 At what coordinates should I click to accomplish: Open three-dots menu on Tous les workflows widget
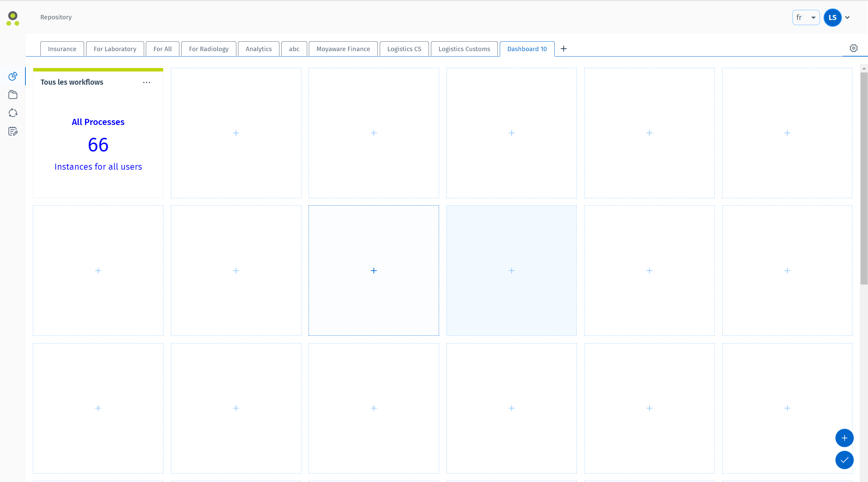[x=146, y=82]
